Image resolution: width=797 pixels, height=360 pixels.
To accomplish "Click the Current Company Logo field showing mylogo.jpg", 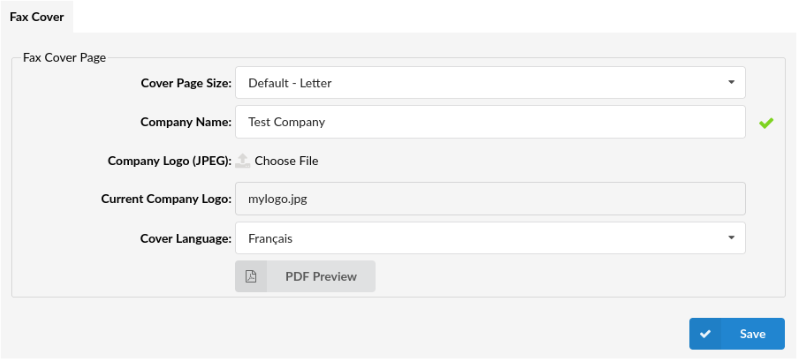I will (490, 199).
